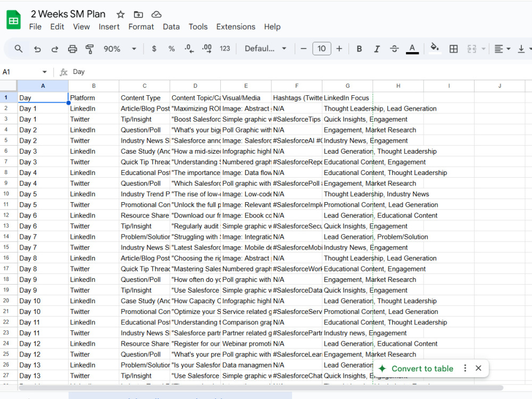The image size is (532, 399).
Task: Open Convert to table more options
Action: coord(465,368)
